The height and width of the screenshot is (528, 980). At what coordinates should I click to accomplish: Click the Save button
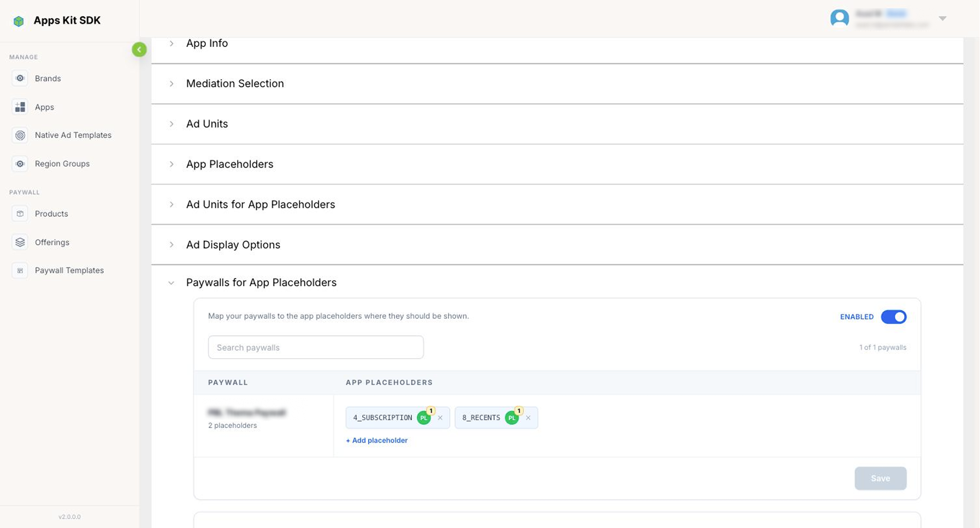pyautogui.click(x=881, y=478)
